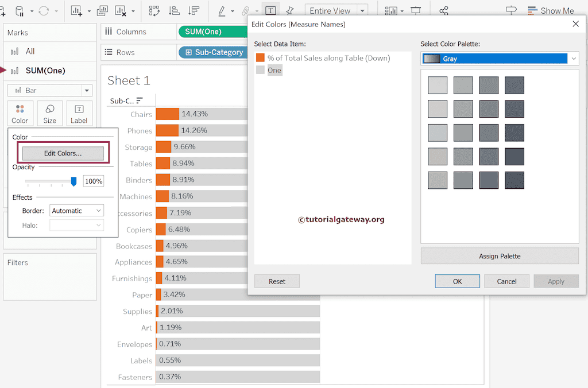Click the Swap Rows and Columns toolbar icon
The image size is (588, 388).
[155, 10]
